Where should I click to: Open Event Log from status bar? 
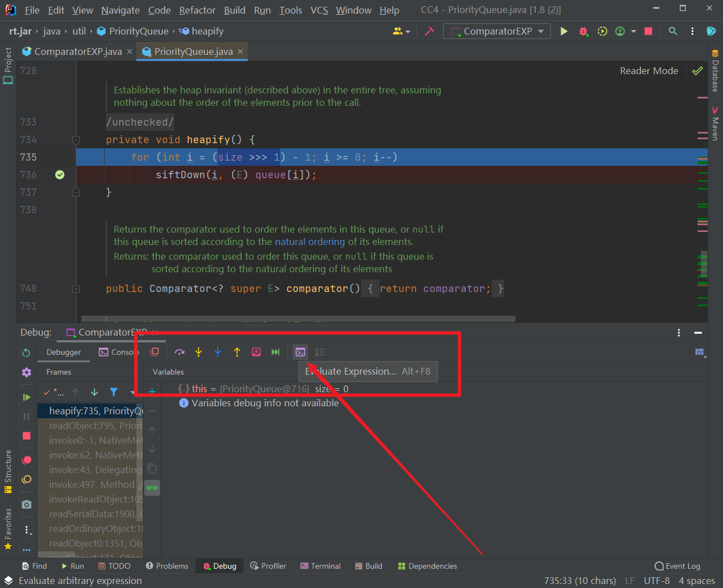point(677,566)
